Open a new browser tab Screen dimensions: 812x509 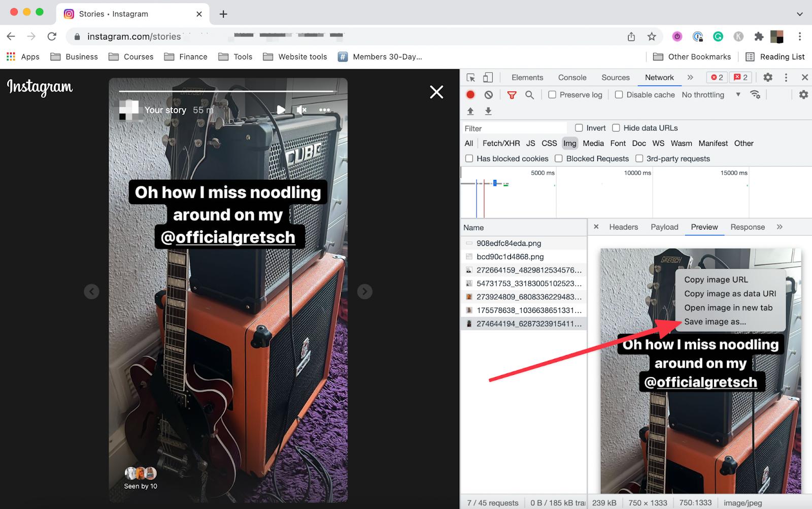[x=223, y=14]
